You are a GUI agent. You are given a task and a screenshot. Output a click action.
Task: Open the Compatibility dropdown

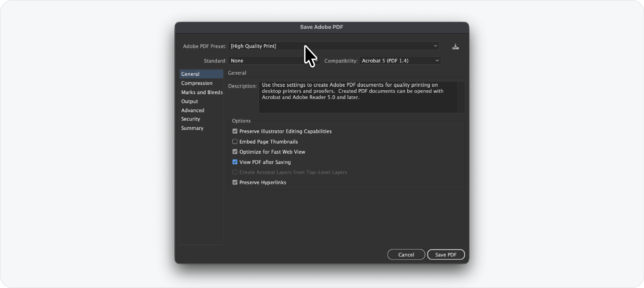click(x=400, y=61)
